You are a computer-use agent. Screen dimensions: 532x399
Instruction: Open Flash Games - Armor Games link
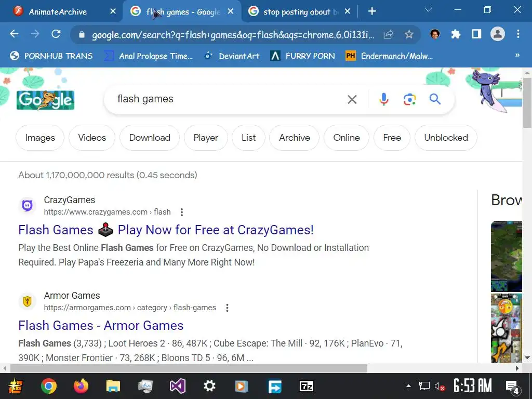click(x=101, y=326)
